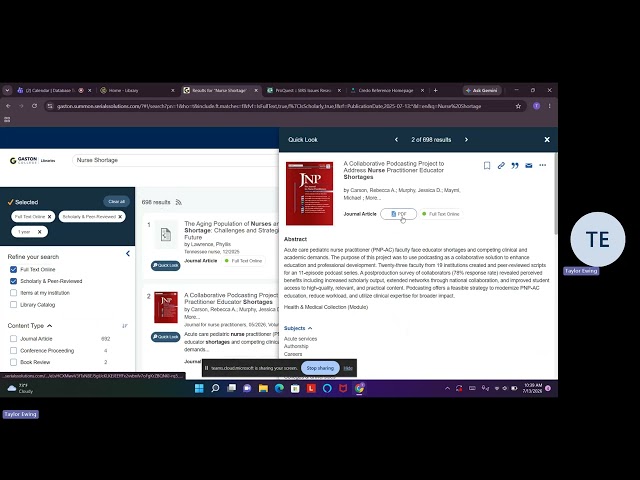Advance to the next Quick Look result
The height and width of the screenshot is (480, 640).
[x=466, y=140]
